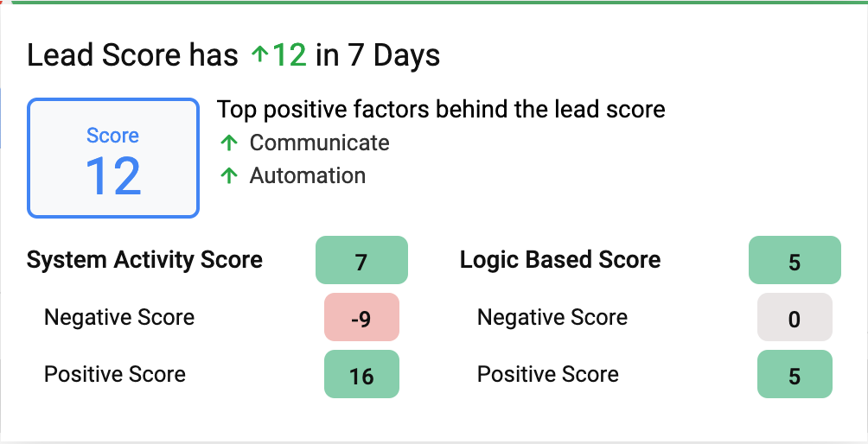Click Positive Score under System Activity Score
Screen dimensions: 868x444
[115, 374]
